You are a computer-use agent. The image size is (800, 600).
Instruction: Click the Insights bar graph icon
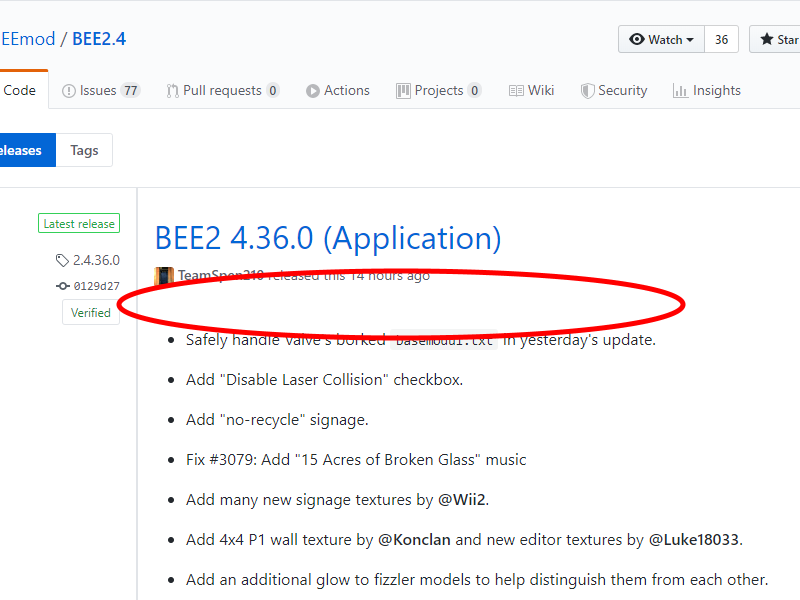680,91
